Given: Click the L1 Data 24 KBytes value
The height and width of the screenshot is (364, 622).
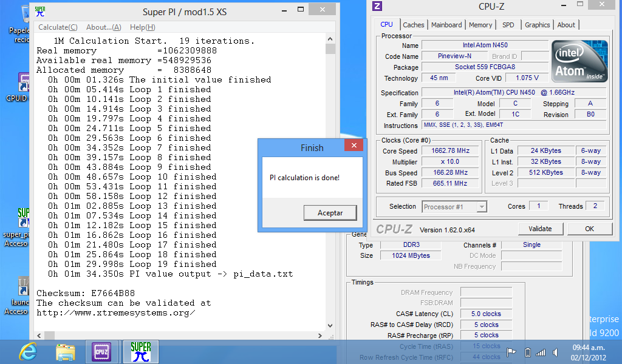Looking at the screenshot, I should pos(546,151).
